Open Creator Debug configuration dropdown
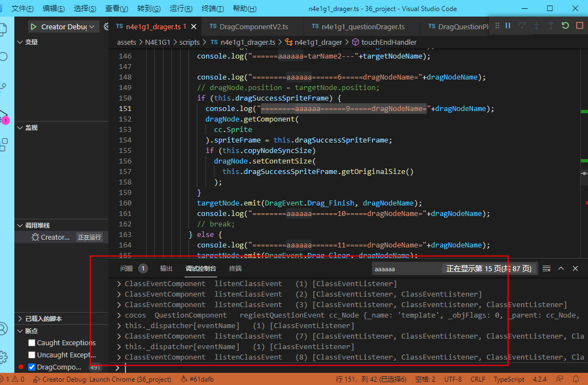 (x=92, y=27)
